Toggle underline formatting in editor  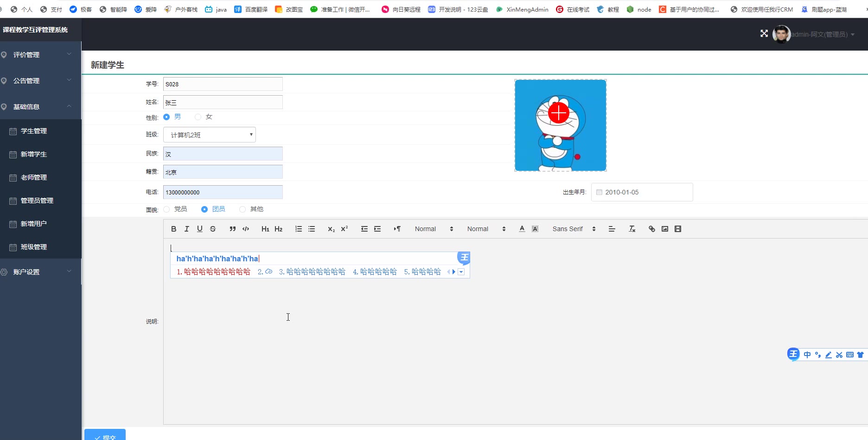(x=200, y=229)
